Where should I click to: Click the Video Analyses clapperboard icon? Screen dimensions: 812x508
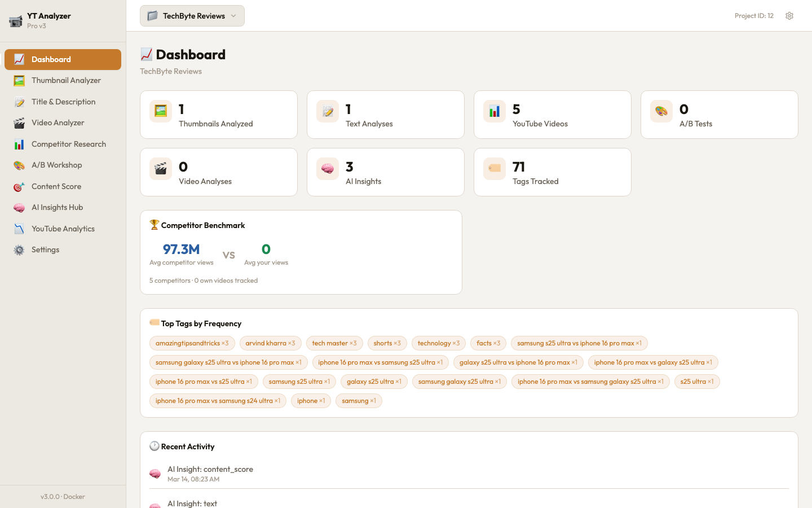click(x=161, y=169)
